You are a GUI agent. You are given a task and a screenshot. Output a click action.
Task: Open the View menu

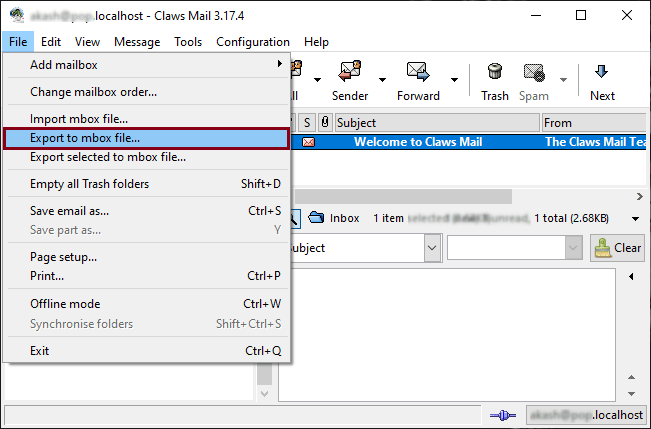pos(87,42)
